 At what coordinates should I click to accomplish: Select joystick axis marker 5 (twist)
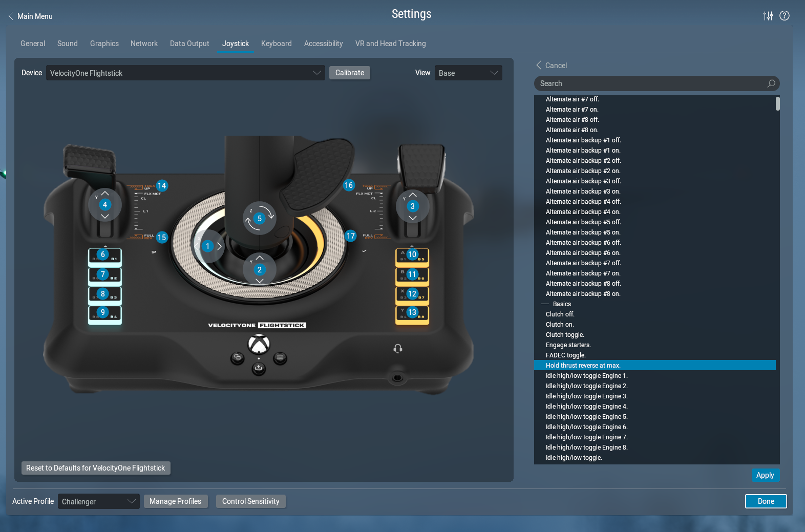pyautogui.click(x=260, y=219)
